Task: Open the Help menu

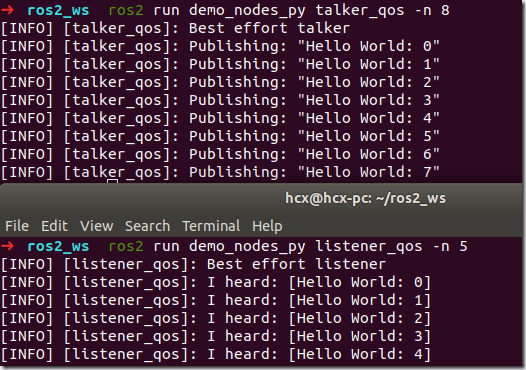Action: point(267,226)
